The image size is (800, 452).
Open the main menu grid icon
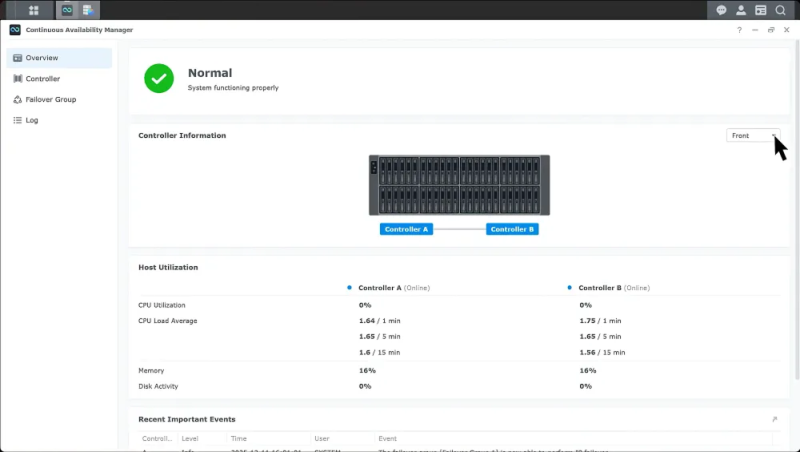[x=34, y=10]
